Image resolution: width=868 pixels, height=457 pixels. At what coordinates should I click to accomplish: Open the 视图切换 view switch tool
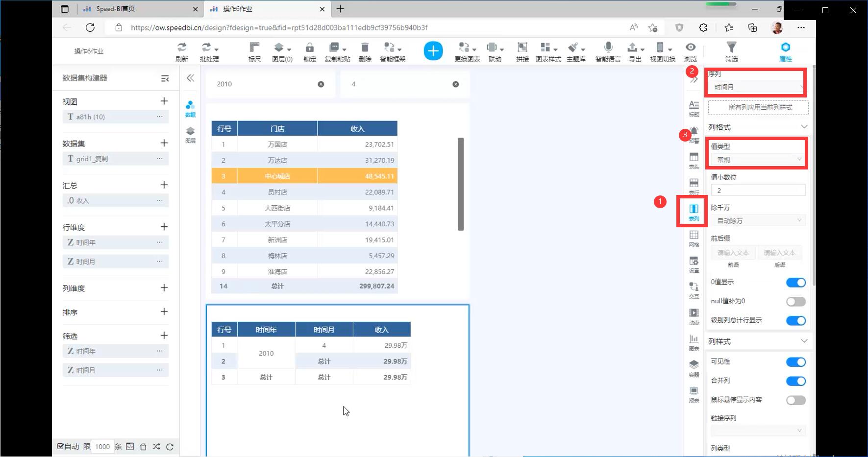coord(663,51)
